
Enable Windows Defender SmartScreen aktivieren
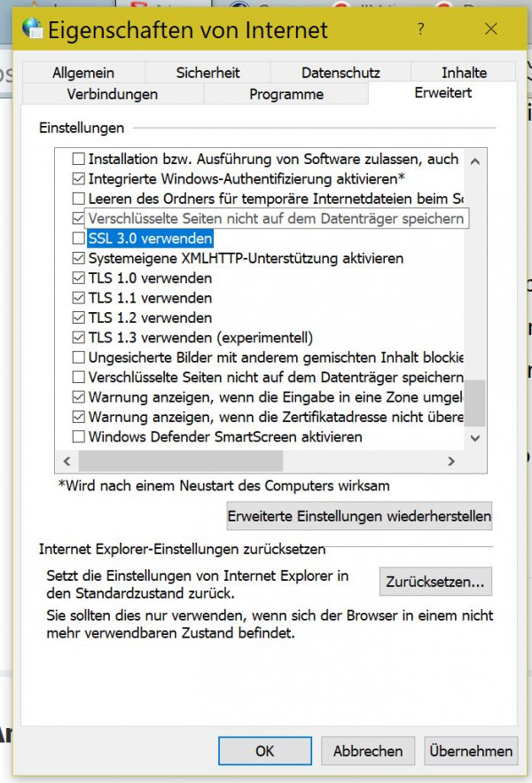tap(78, 437)
